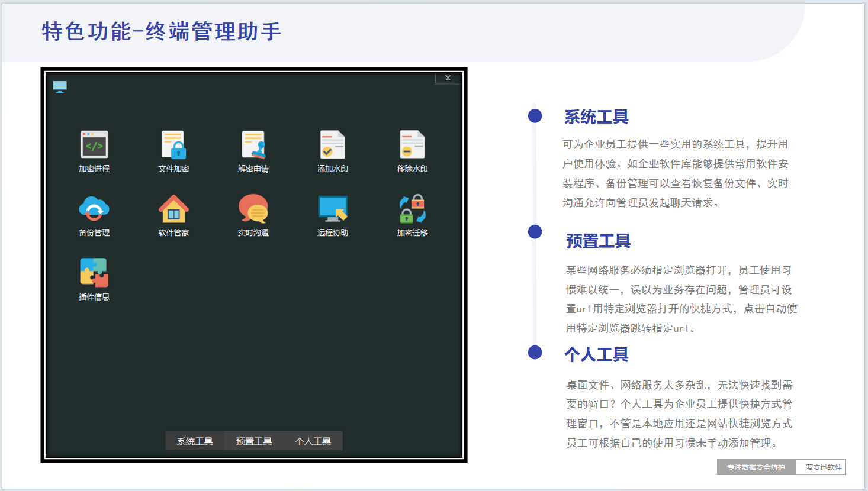The height and width of the screenshot is (491, 868).
Task: Open the 备份管理 cloud sync icon
Action: coord(94,209)
